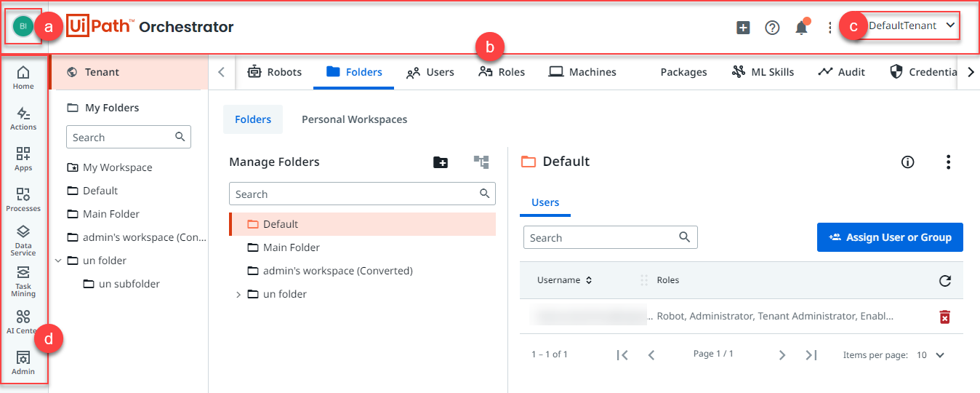The height and width of the screenshot is (393, 980).
Task: Open the Machines tab
Action: pyautogui.click(x=582, y=72)
